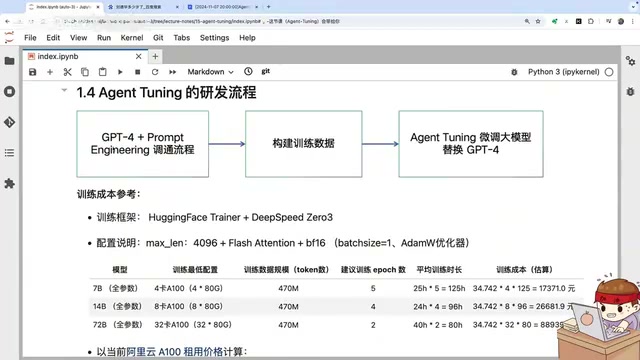The height and width of the screenshot is (360, 640).
Task: Restart kernel and run all cells
Action: (x=173, y=72)
